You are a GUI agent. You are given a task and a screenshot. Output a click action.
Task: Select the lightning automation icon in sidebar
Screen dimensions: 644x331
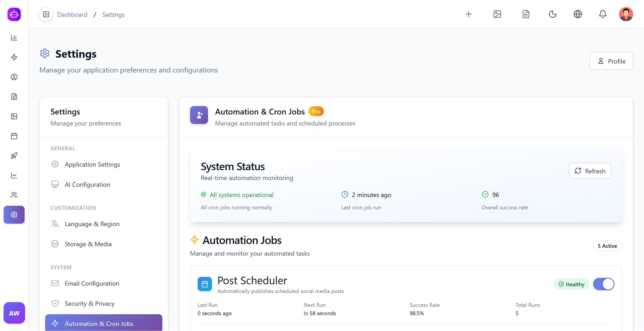click(14, 57)
